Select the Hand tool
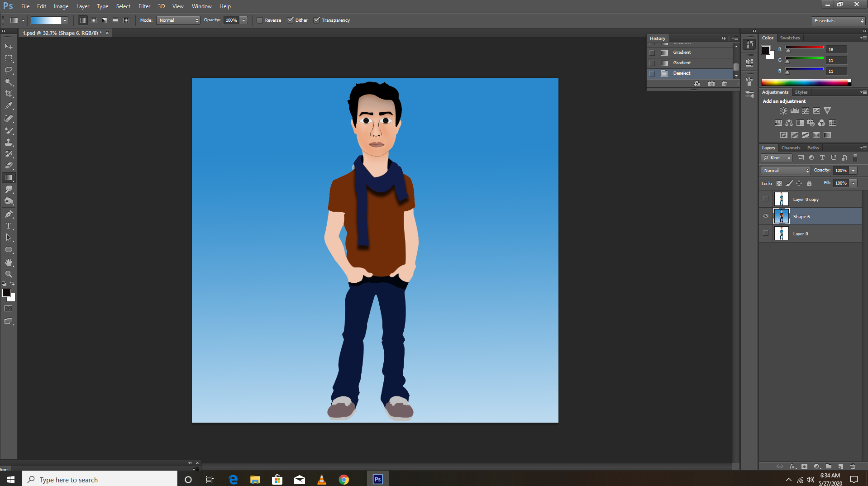 (9, 262)
